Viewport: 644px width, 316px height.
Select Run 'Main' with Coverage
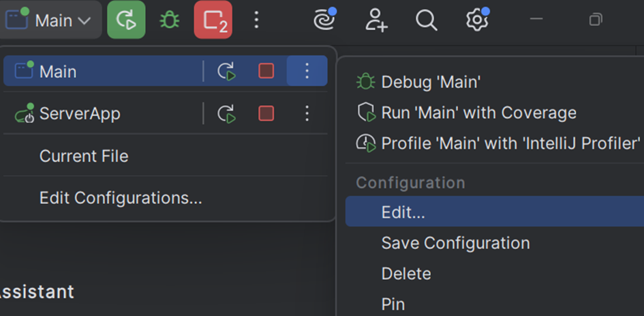point(478,113)
